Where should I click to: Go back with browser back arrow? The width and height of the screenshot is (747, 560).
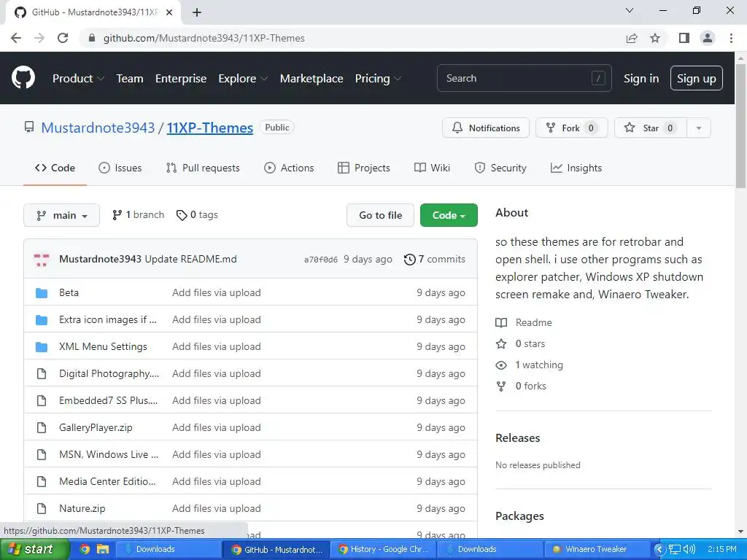(x=16, y=38)
